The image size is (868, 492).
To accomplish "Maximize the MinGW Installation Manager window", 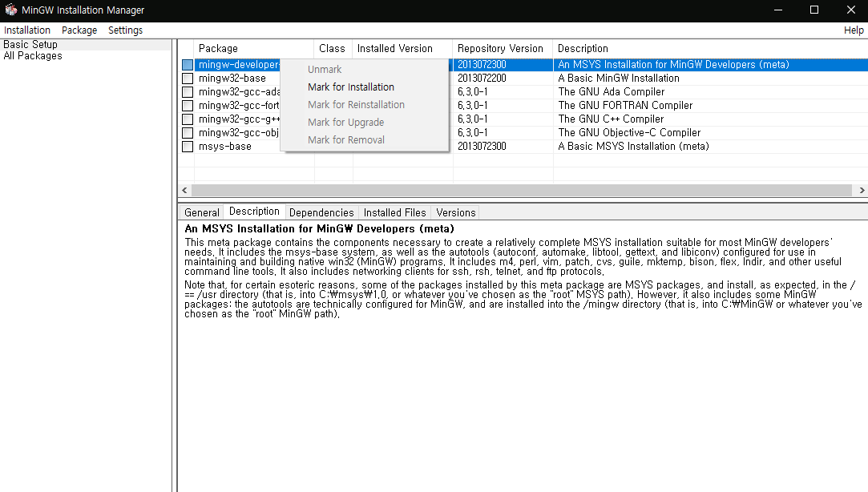I will pyautogui.click(x=813, y=10).
